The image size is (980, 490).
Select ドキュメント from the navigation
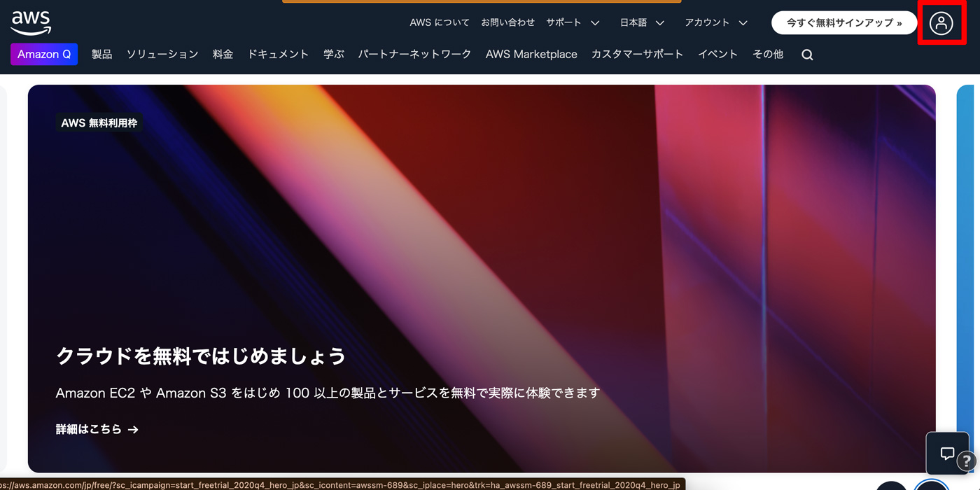(277, 54)
